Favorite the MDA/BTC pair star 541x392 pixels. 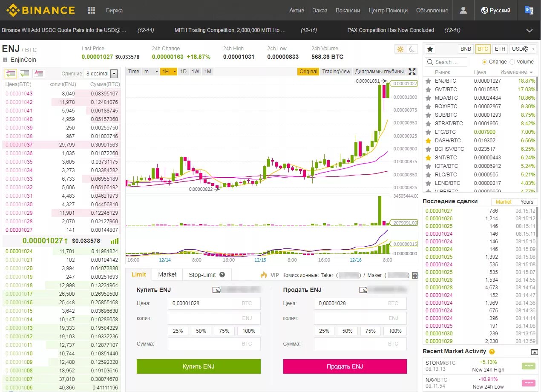tap(429, 98)
